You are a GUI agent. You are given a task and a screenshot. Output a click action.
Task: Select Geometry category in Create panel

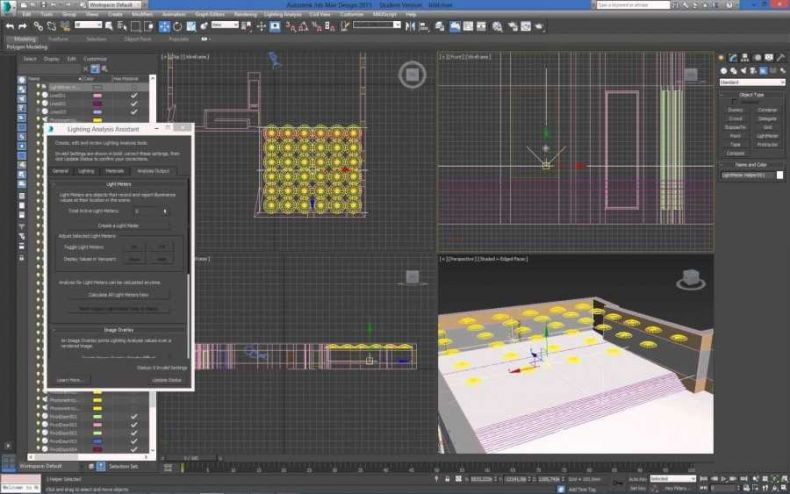coord(724,71)
